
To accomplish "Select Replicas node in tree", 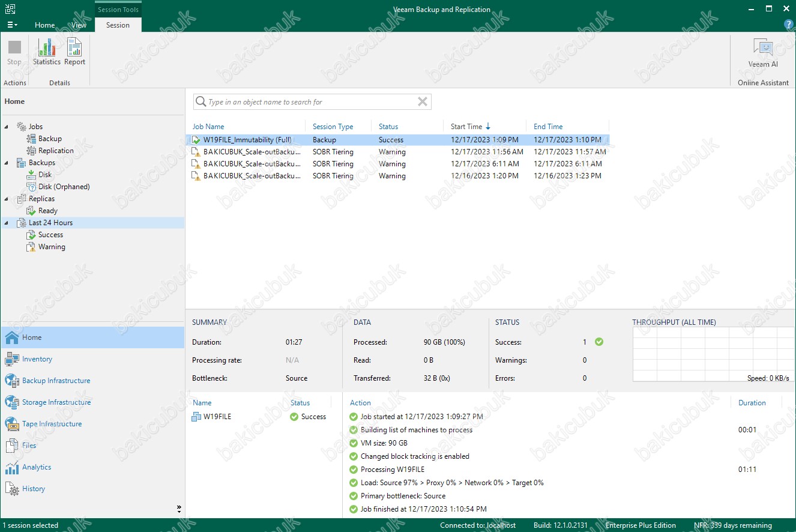I will tap(41, 199).
